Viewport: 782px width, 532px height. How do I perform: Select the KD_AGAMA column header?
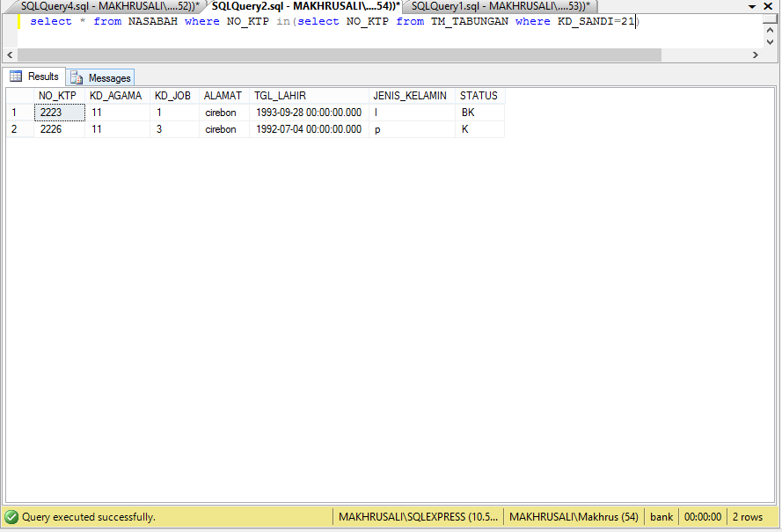[x=117, y=96]
